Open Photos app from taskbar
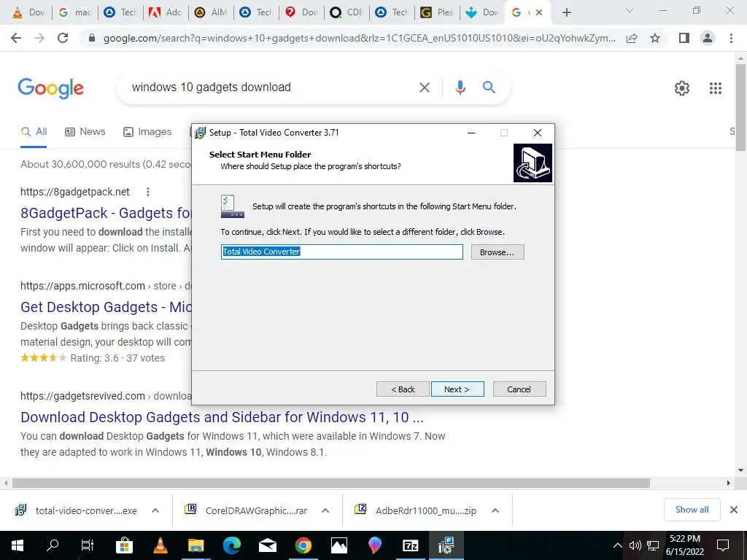 (x=338, y=545)
